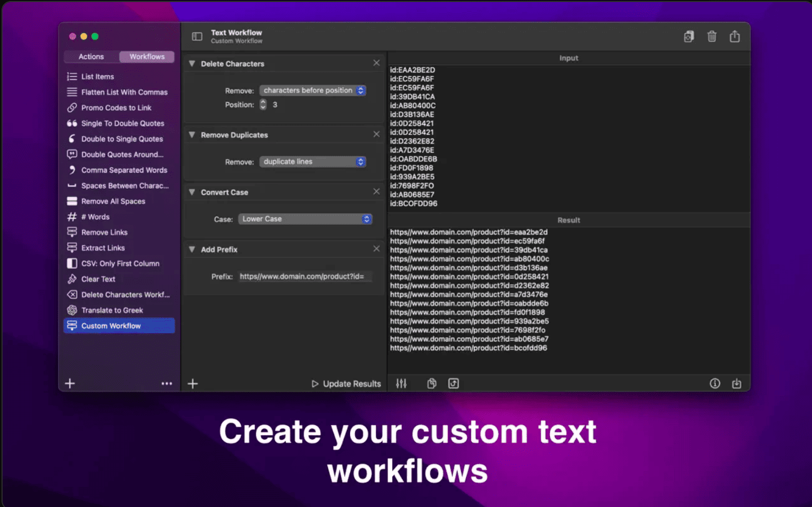
Task: Remove the Delete Characters step
Action: 376,63
